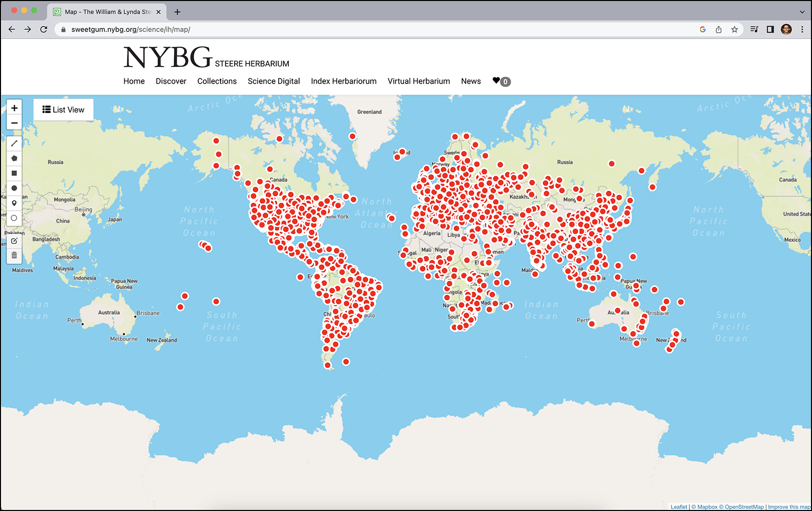Viewport: 812px width, 511px height.
Task: Expand the tab search chevron
Action: pyautogui.click(x=802, y=12)
